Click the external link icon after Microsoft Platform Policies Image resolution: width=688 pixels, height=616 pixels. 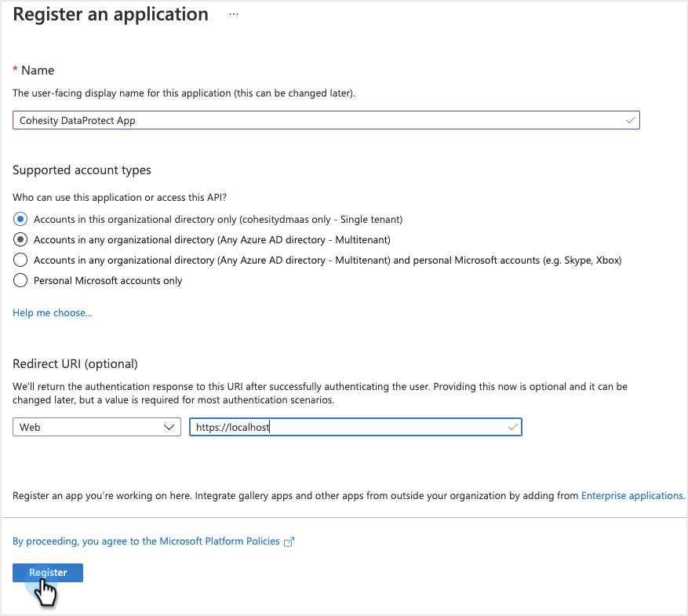(x=289, y=542)
